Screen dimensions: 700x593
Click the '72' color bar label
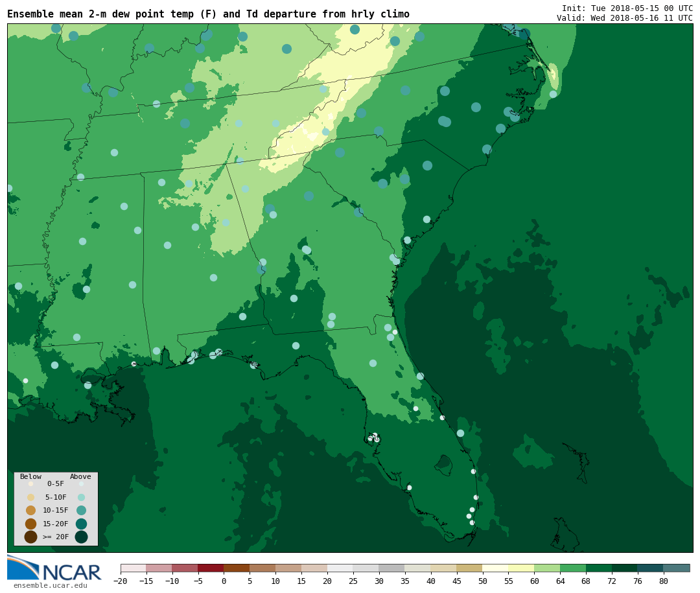612,581
